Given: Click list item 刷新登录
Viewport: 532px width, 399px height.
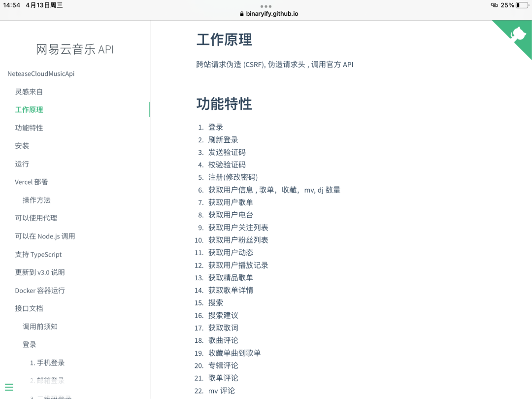Looking at the screenshot, I should click(223, 140).
